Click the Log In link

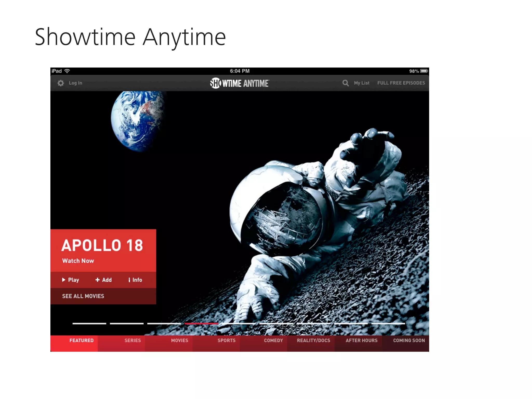75,83
